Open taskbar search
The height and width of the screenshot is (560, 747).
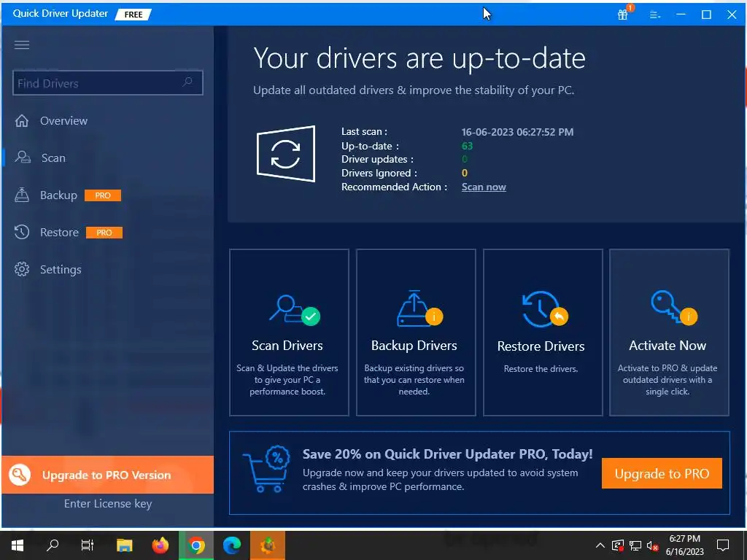pyautogui.click(x=53, y=545)
